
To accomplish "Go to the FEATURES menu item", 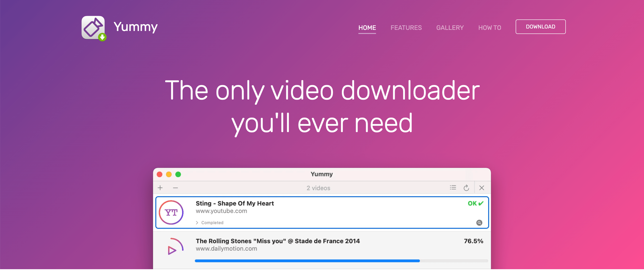I will pyautogui.click(x=406, y=28).
